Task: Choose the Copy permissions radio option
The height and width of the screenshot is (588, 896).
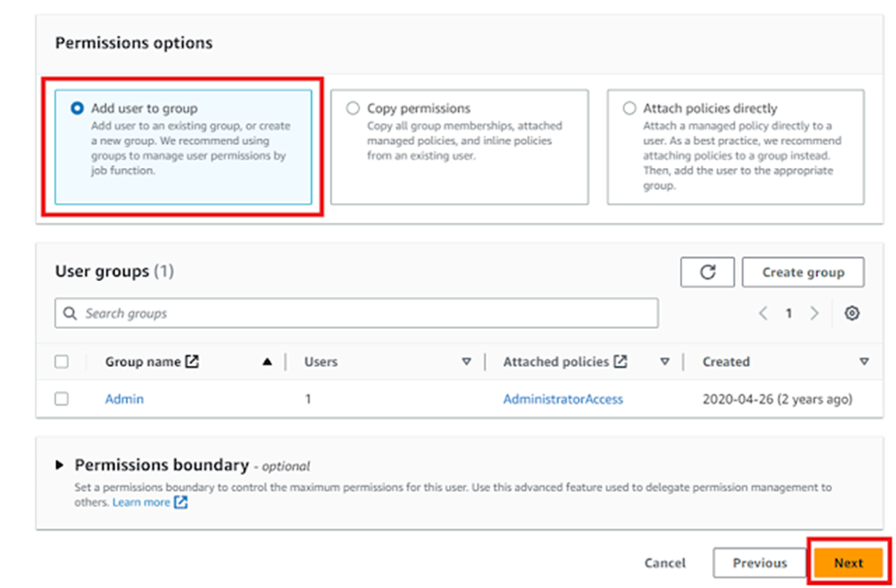Action: pyautogui.click(x=353, y=108)
